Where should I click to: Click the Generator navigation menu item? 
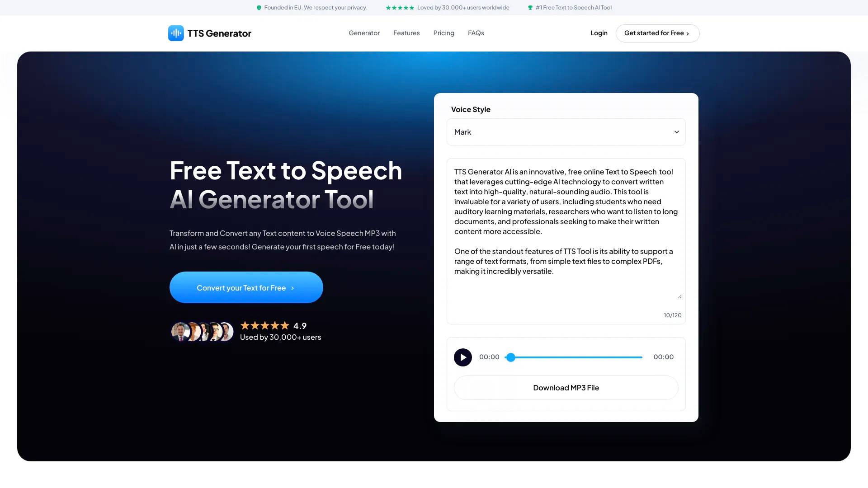(364, 33)
